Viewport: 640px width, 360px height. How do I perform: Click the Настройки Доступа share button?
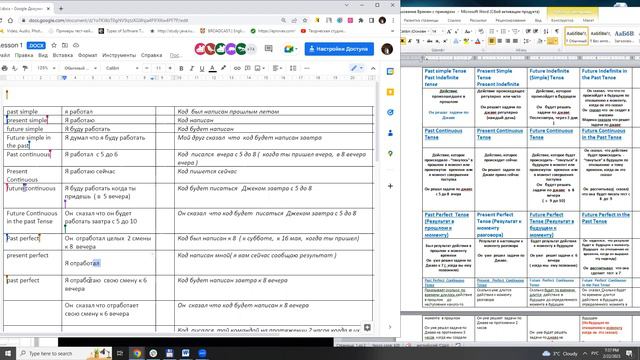(x=339, y=49)
